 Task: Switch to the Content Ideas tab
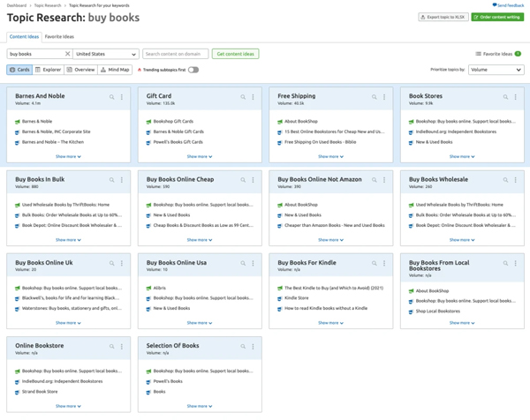(x=24, y=36)
